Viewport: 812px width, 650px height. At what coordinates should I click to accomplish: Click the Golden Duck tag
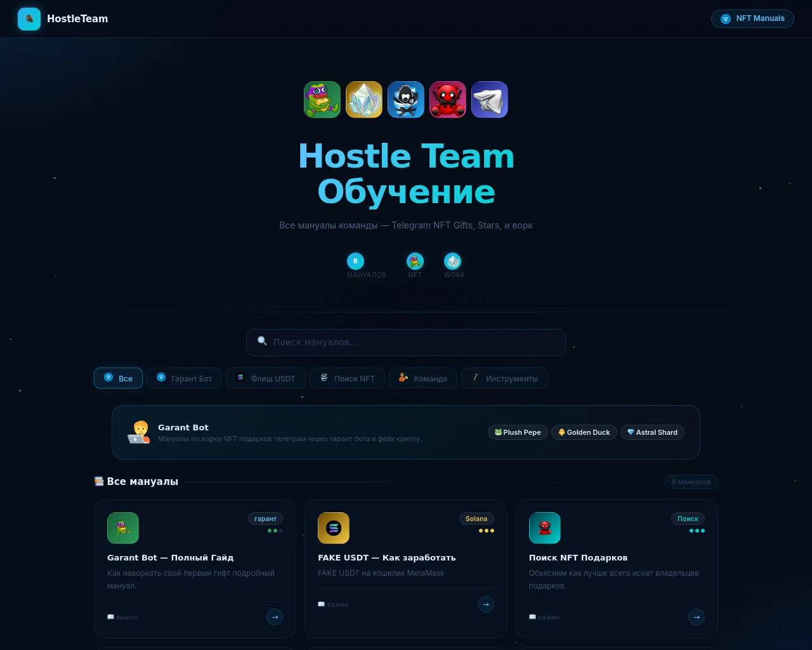click(584, 432)
